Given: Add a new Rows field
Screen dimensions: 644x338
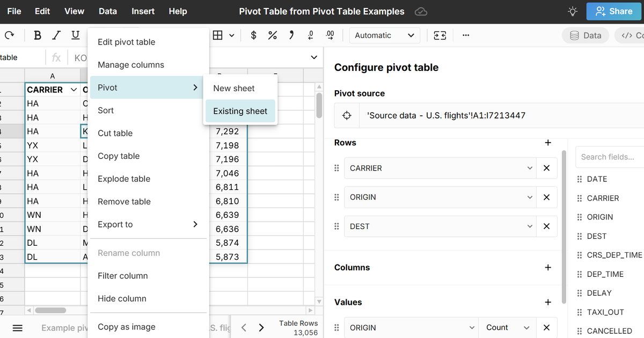Looking at the screenshot, I should [x=548, y=143].
